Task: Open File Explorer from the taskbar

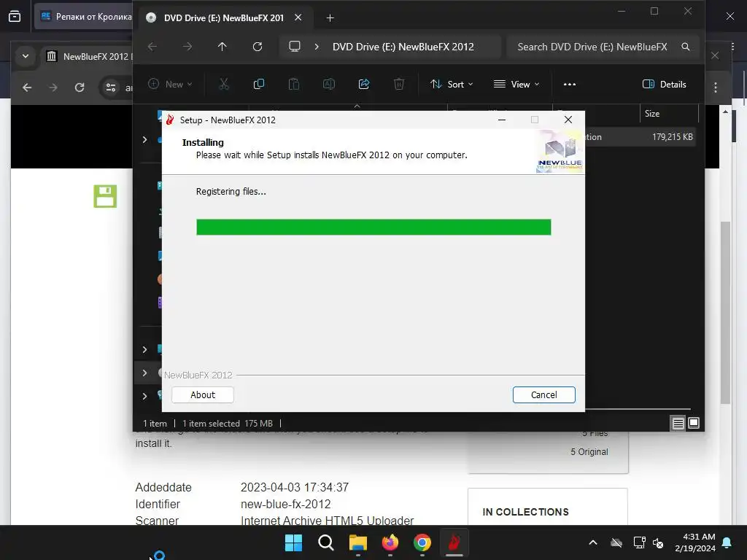Action: coord(357,542)
